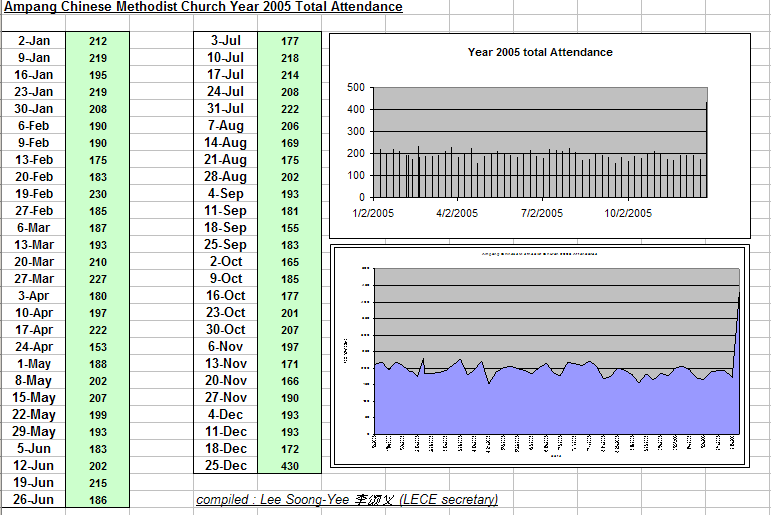Select the '28-Aug' date cell
Viewport: 771px width, 515px height.
pyautogui.click(x=226, y=177)
